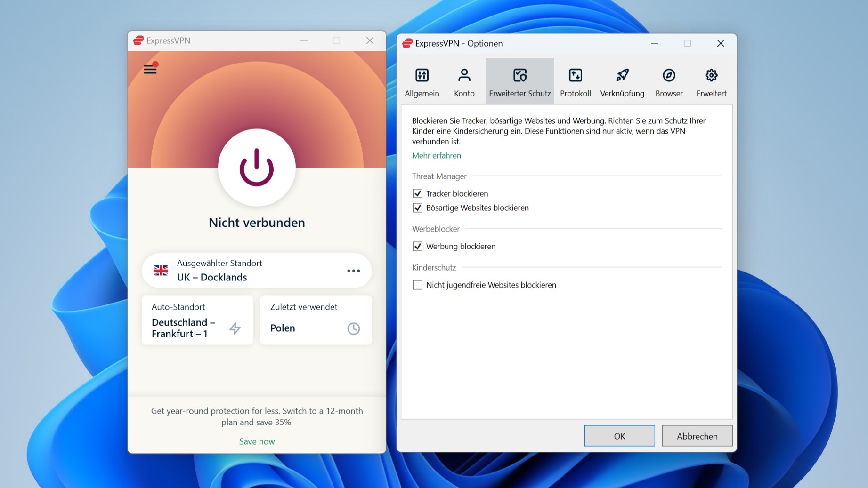
Task: Confirm options with OK button
Action: coord(619,436)
